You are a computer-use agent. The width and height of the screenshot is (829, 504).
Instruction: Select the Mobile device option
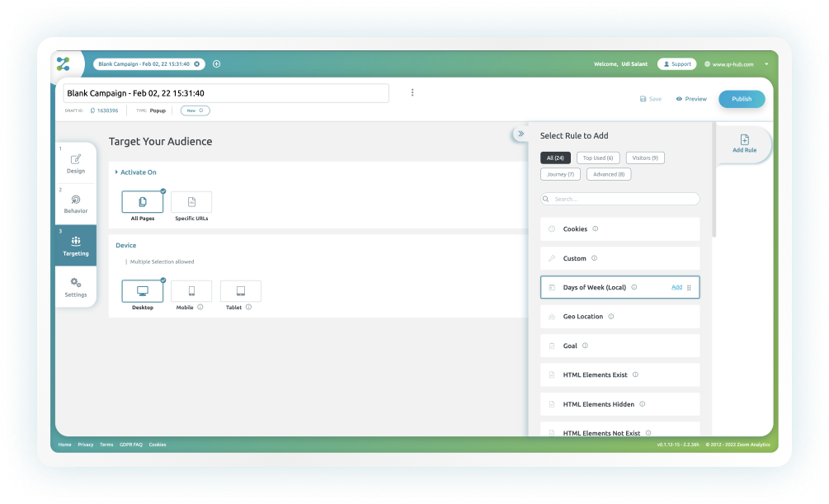(191, 292)
